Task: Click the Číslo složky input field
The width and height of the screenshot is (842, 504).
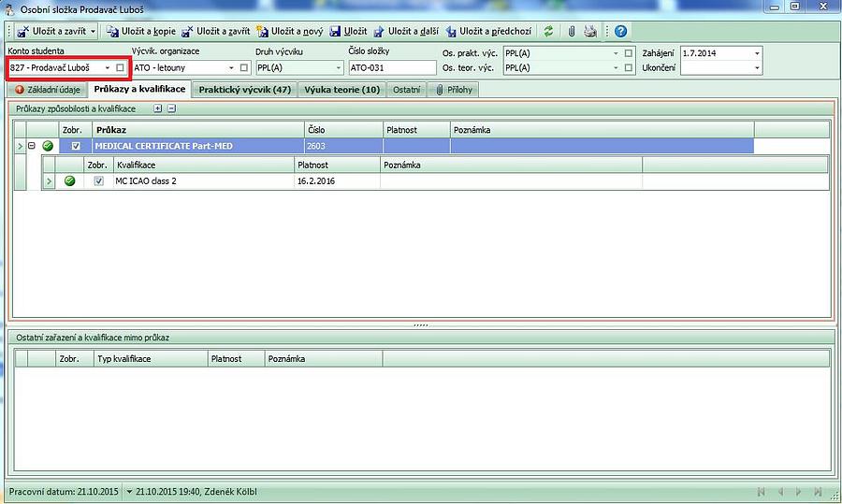Action: (392, 67)
